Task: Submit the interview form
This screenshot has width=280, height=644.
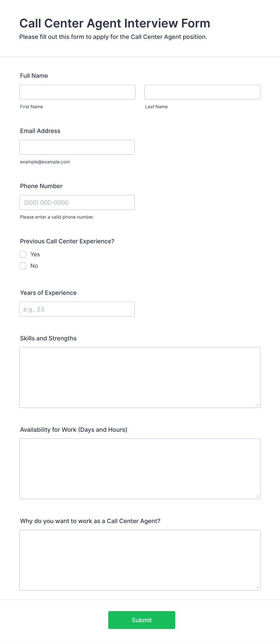Action: [142, 620]
